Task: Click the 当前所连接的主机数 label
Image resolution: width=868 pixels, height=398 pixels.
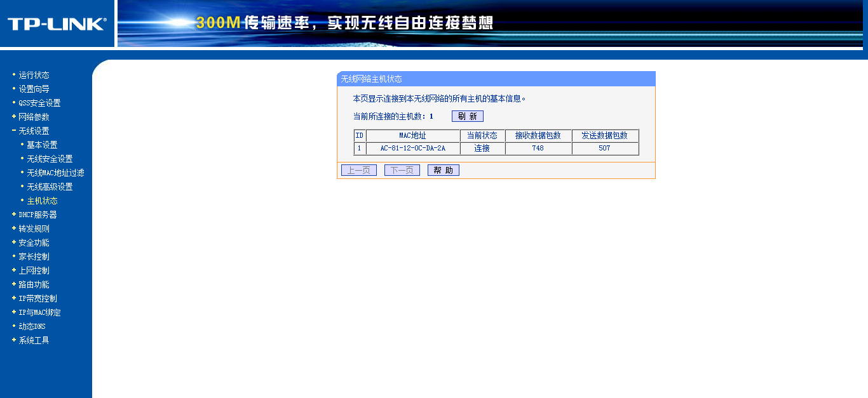Action: coord(389,116)
